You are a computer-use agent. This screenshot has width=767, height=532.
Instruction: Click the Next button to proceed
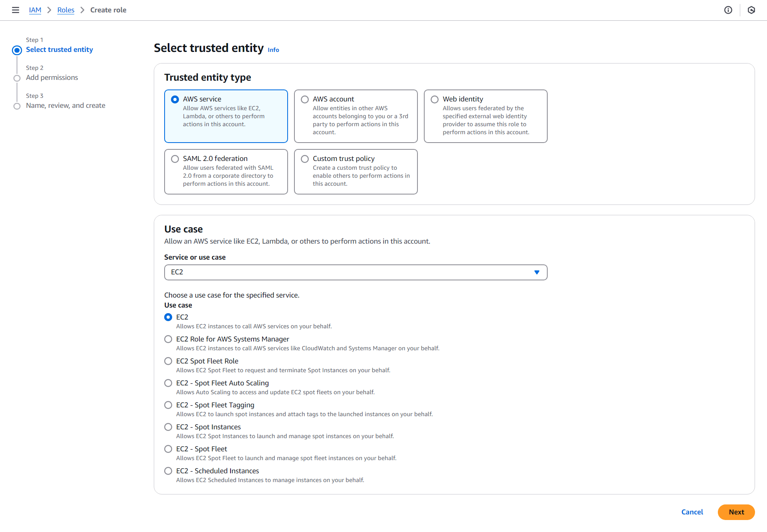pos(737,512)
